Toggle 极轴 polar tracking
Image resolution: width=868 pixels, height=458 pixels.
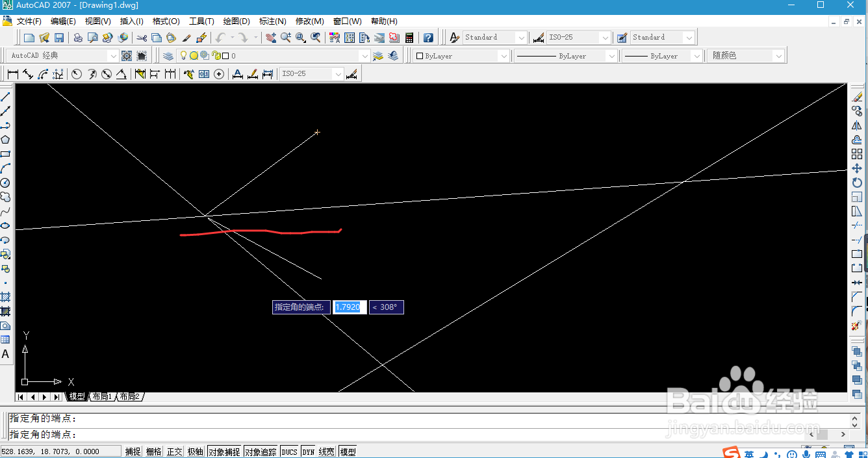coord(196,452)
